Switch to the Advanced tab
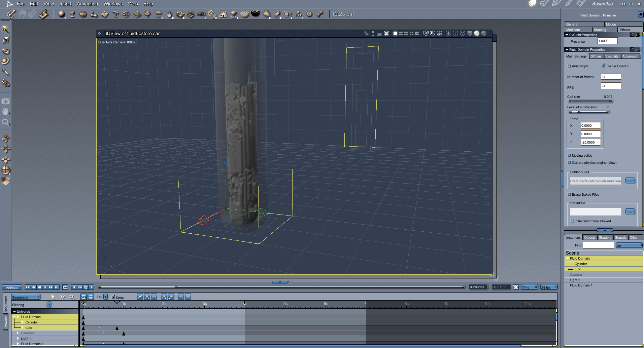Viewport: 644px width, 348px height. pos(630,56)
